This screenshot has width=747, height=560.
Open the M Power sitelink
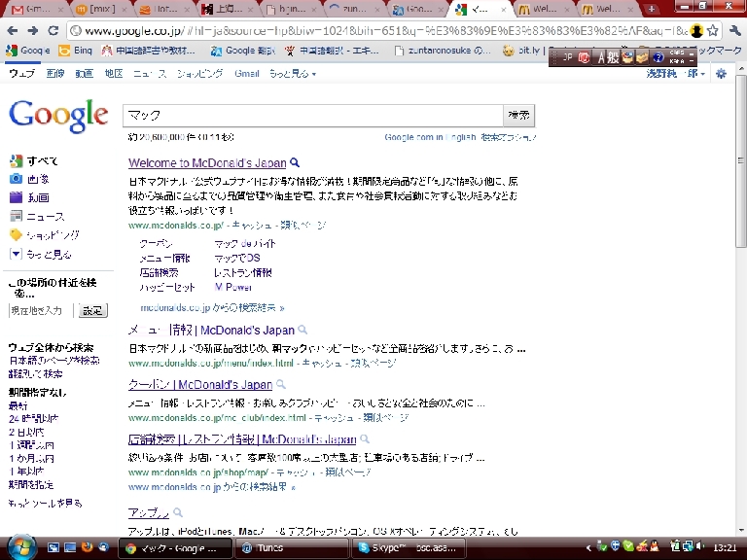233,287
